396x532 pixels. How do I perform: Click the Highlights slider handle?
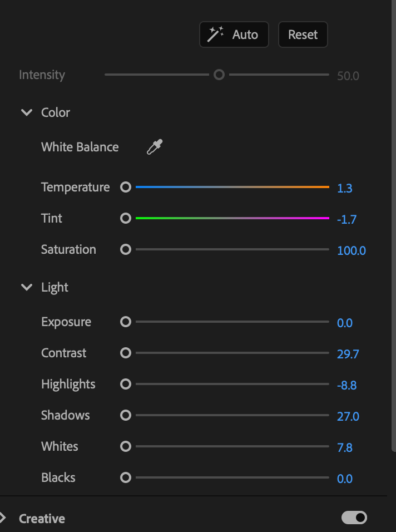point(125,384)
